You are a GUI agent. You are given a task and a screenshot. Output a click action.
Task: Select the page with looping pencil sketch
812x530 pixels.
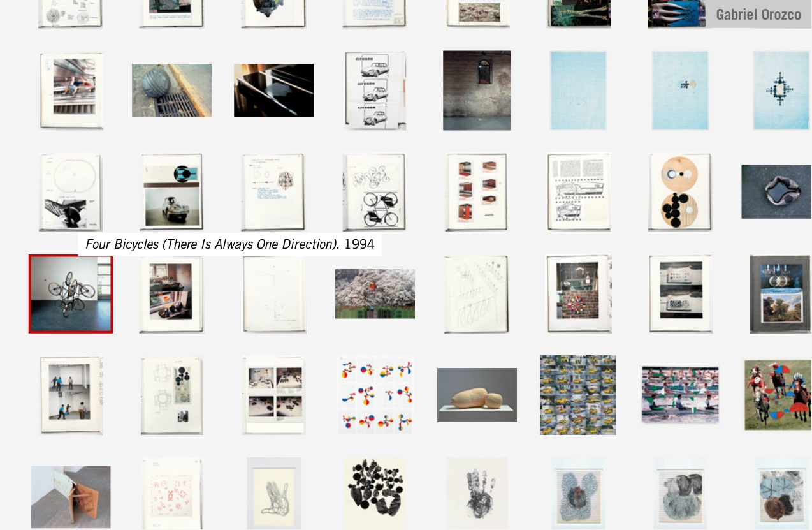[476, 294]
